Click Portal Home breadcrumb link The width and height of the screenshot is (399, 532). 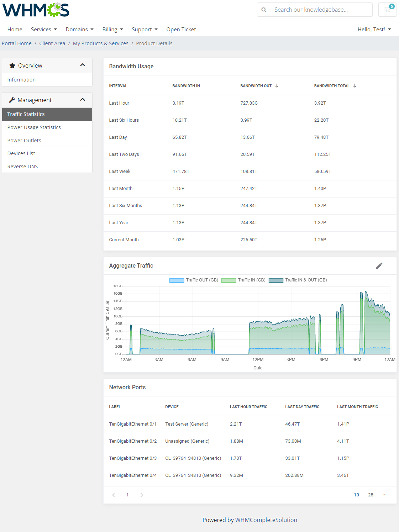(x=17, y=43)
